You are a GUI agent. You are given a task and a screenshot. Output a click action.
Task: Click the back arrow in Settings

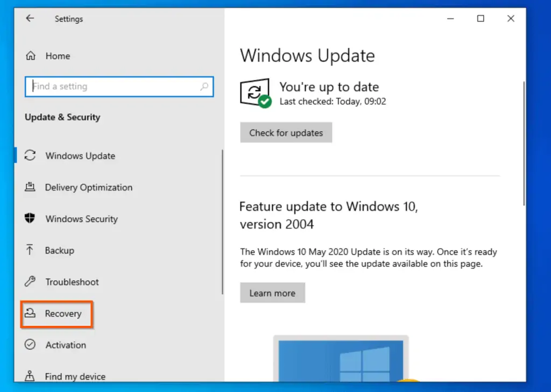(x=30, y=18)
